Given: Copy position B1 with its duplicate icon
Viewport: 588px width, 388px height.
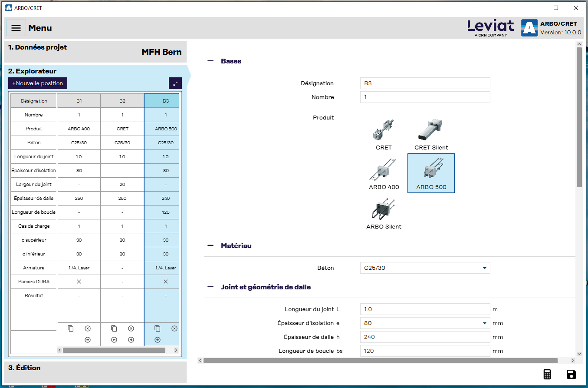Looking at the screenshot, I should click(x=71, y=328).
